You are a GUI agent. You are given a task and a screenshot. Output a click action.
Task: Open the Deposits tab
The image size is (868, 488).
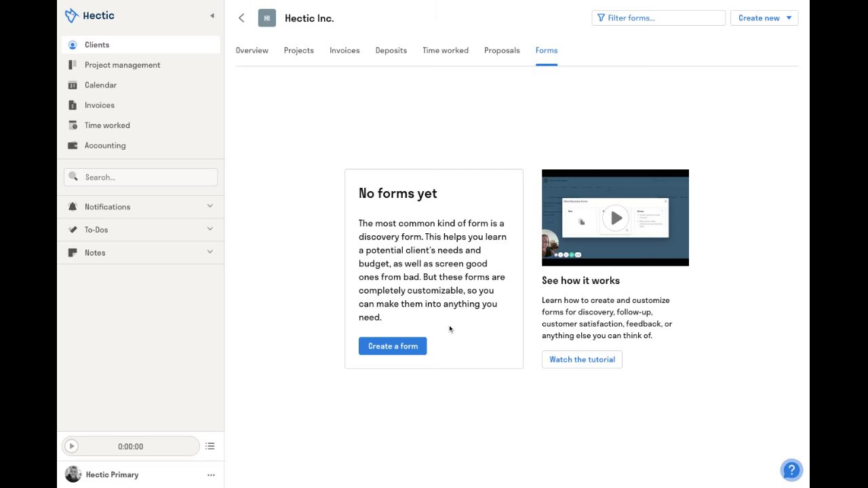(391, 51)
